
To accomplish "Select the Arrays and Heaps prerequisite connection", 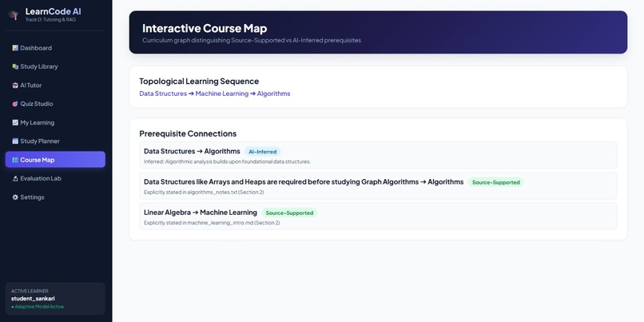I will click(x=378, y=186).
